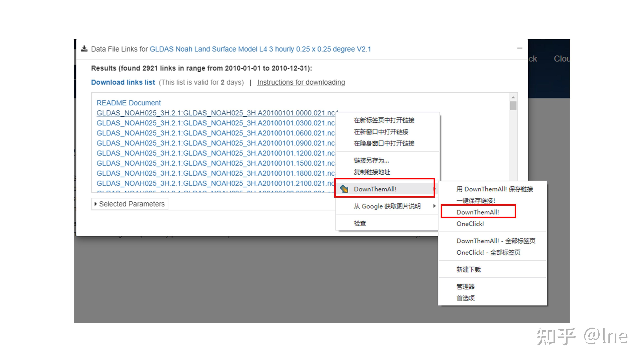Open file link A20100101.1200.021.nc4

point(216,153)
